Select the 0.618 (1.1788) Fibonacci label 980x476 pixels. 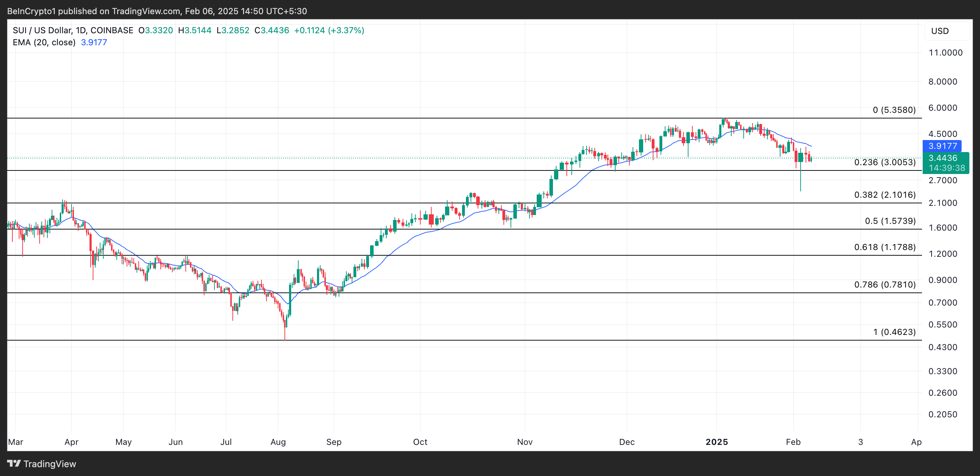coord(884,247)
